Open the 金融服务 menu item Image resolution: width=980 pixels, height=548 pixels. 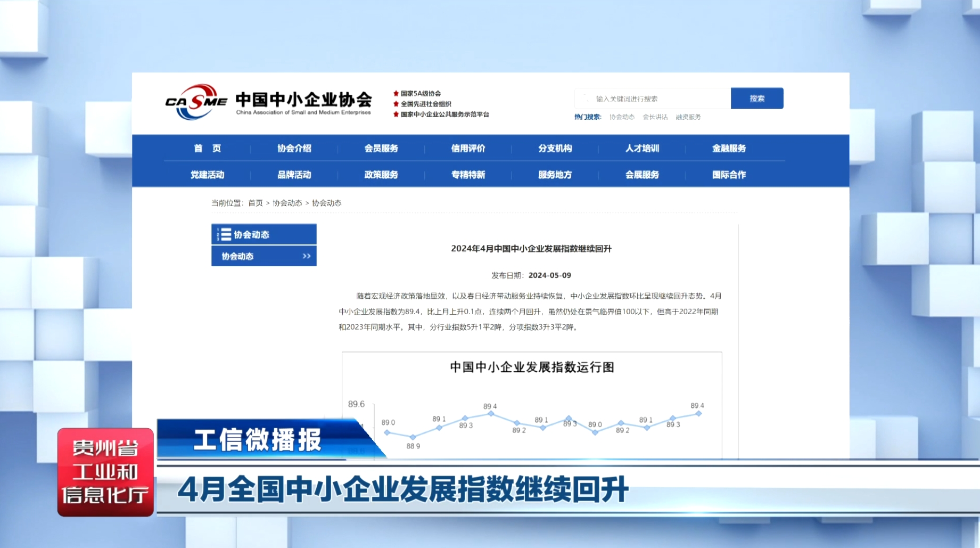click(x=729, y=148)
